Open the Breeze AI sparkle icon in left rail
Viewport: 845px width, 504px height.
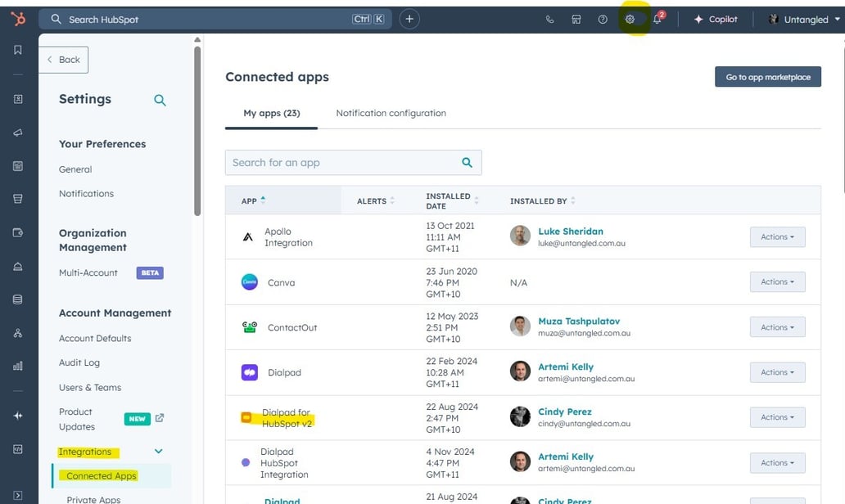tap(18, 416)
